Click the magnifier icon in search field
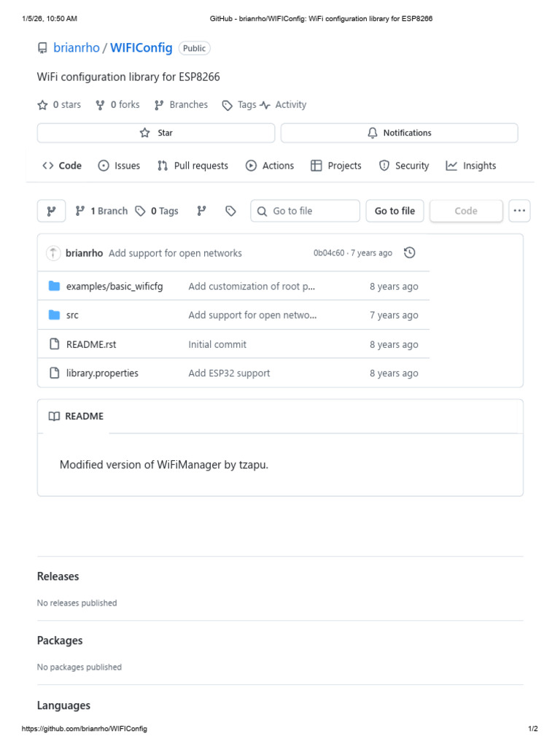Screen dimensions: 560x747 tap(262, 211)
